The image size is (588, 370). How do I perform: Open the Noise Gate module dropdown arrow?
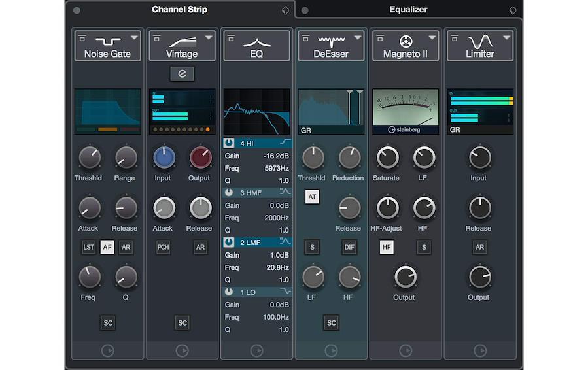pyautogui.click(x=134, y=38)
